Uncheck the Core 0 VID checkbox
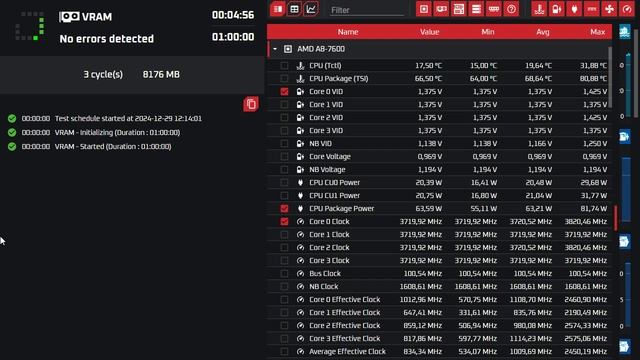Screen dimensions: 640x360 [x=284, y=91]
